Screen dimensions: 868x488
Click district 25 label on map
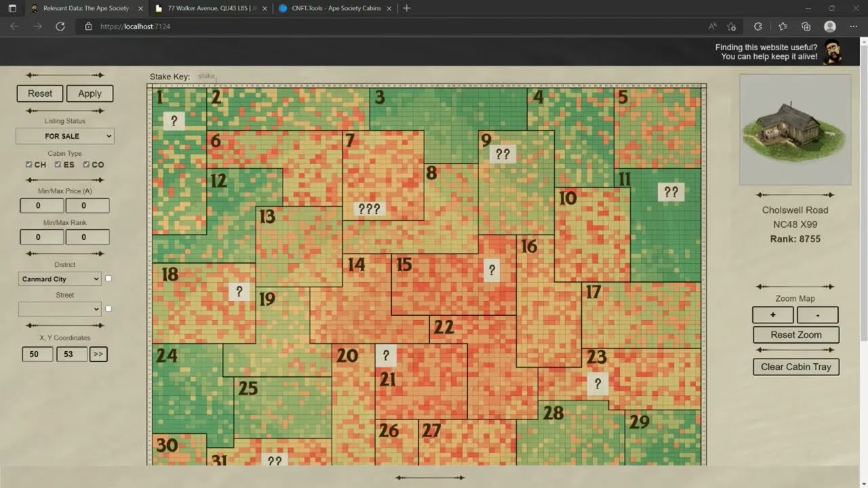coord(248,388)
